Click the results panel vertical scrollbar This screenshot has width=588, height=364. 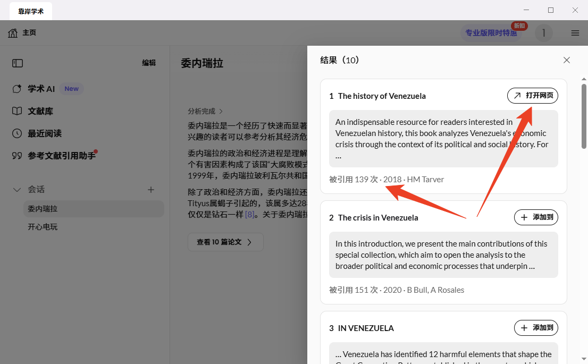(x=584, y=117)
